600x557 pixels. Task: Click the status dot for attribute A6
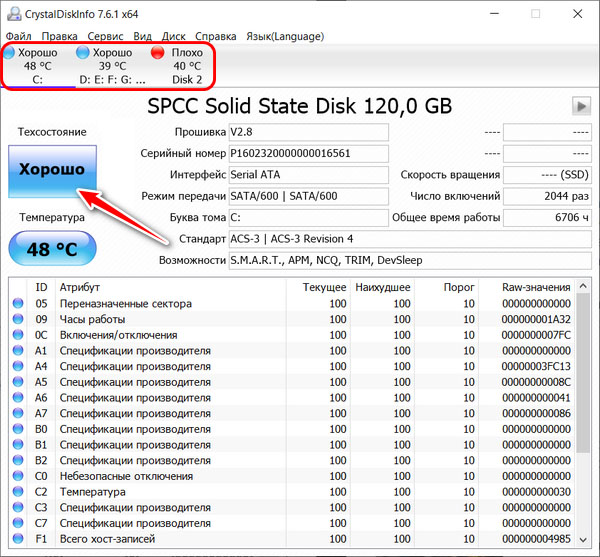[18, 397]
